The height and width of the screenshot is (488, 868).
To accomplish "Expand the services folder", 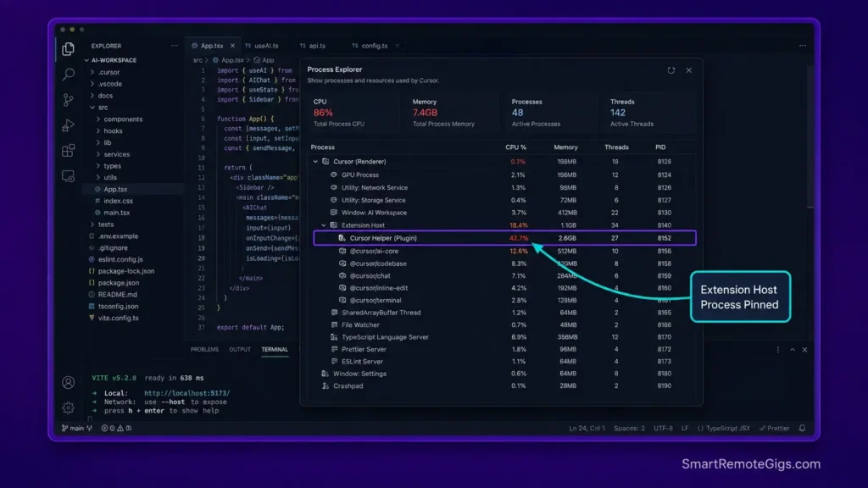I will coord(98,154).
